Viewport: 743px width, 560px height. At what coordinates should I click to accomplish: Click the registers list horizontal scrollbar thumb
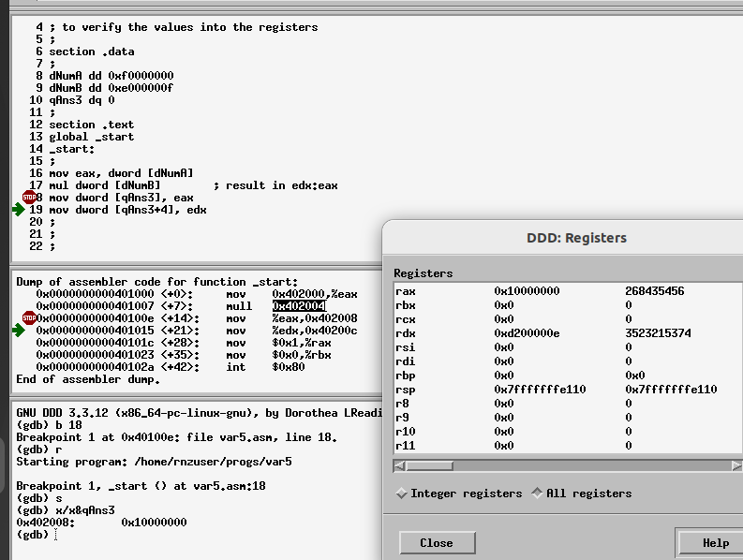[x=429, y=465]
